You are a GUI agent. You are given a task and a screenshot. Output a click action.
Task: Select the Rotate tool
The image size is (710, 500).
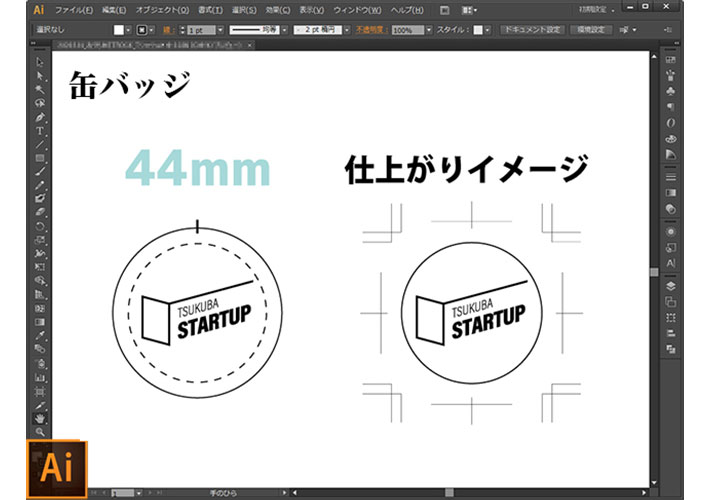tap(40, 226)
